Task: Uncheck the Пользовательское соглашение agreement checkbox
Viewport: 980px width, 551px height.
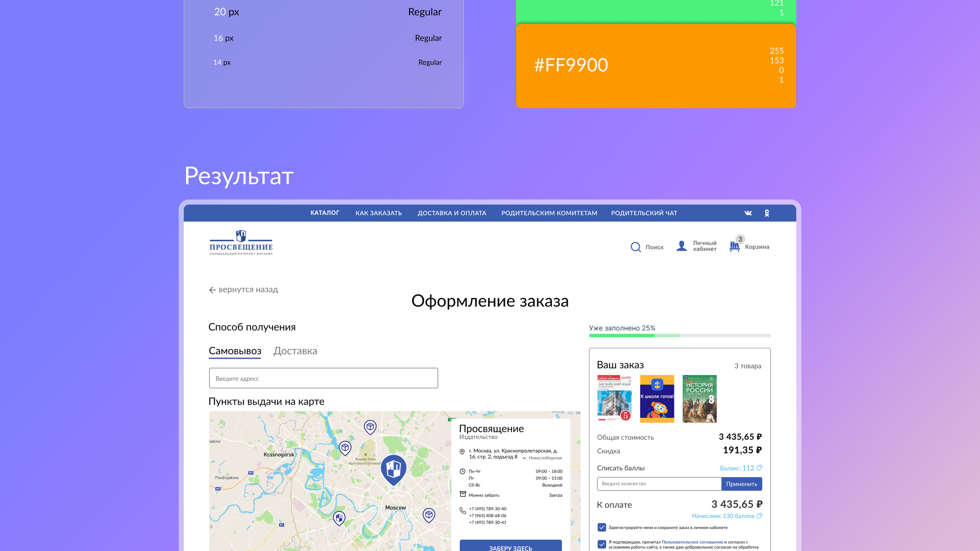Action: tap(601, 545)
